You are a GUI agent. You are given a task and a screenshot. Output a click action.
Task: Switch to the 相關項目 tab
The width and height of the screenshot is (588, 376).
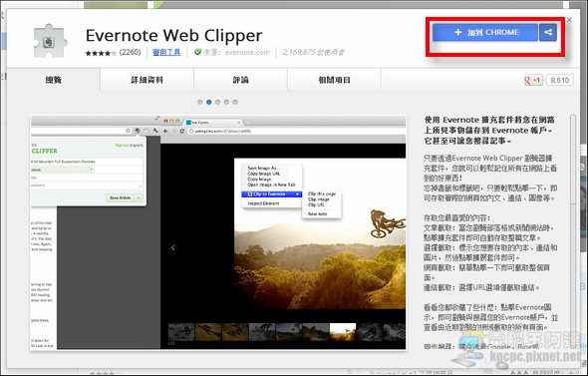tap(334, 80)
